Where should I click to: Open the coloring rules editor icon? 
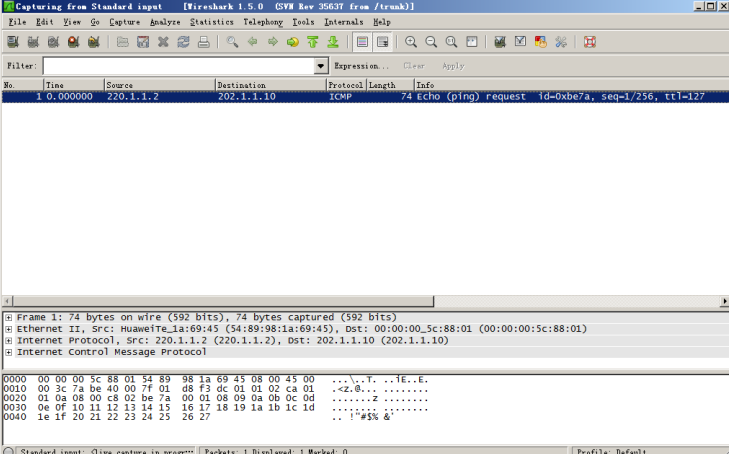pyautogui.click(x=540, y=42)
